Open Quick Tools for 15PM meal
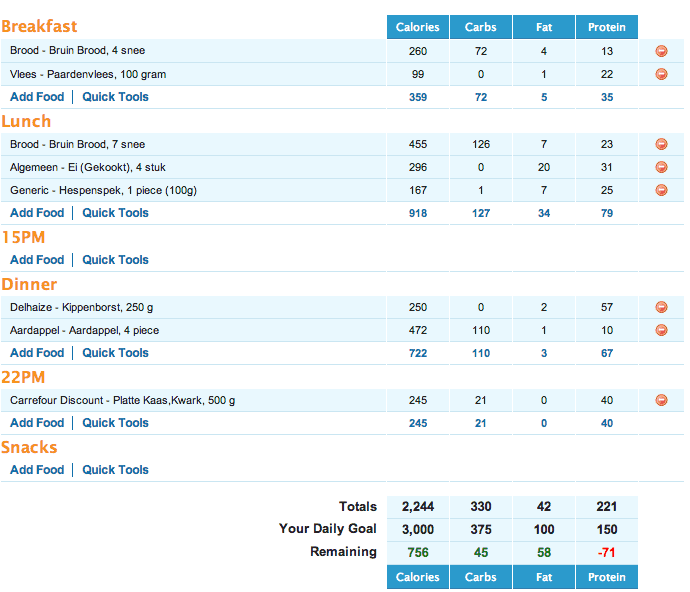The image size is (690, 592). coord(115,260)
